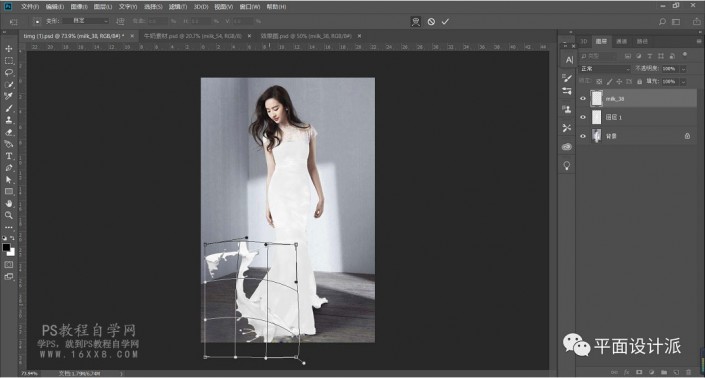
Task: Switch to the 通道 channels tab
Action: (x=621, y=41)
